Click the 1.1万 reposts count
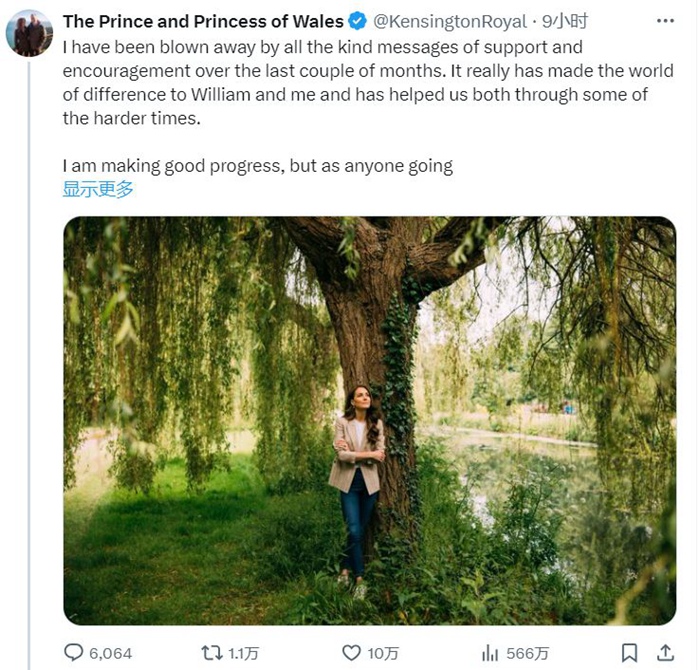700x670 pixels. pos(243,653)
